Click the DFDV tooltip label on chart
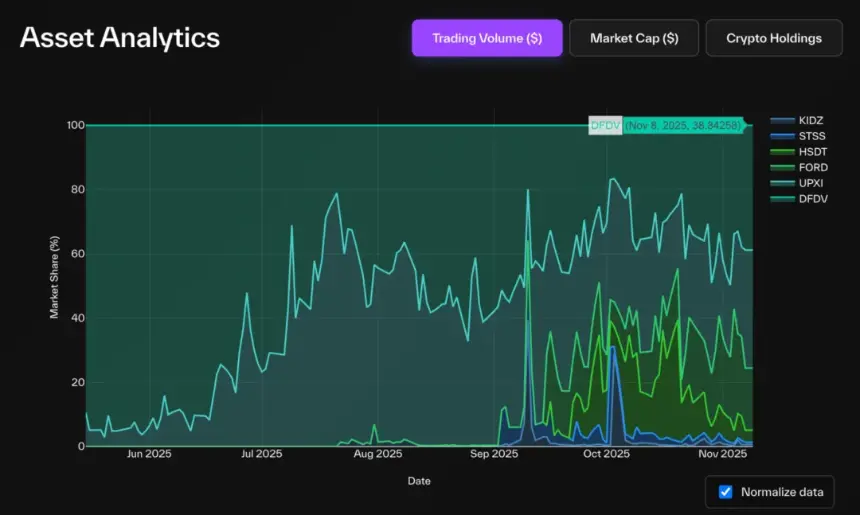 (605, 126)
